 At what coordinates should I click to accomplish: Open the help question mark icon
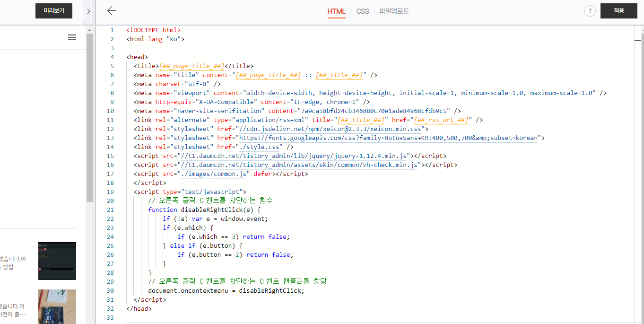pyautogui.click(x=590, y=11)
